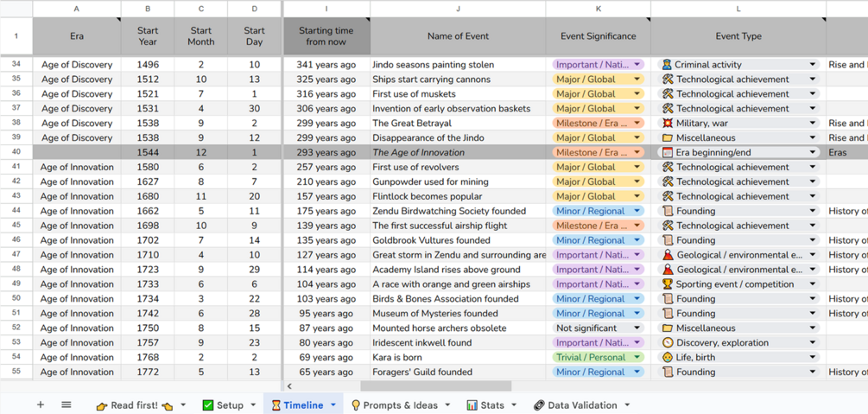Open significance dropdown for Museum of Mysteries founded

click(637, 313)
